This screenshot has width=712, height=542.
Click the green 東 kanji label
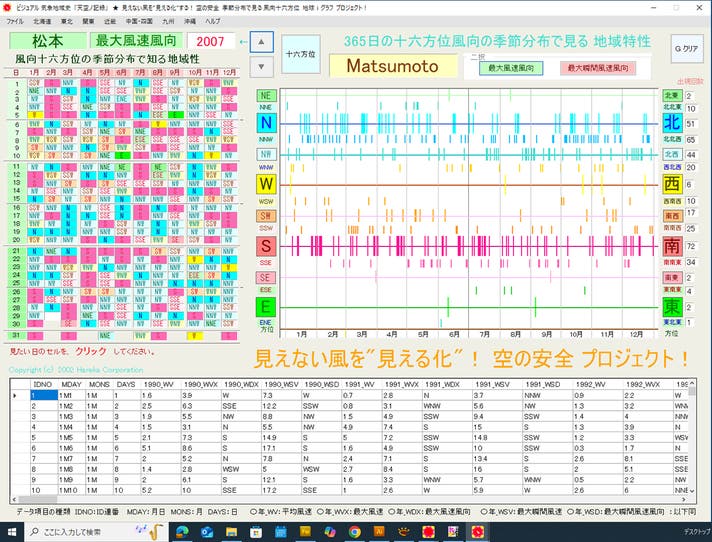pos(672,306)
